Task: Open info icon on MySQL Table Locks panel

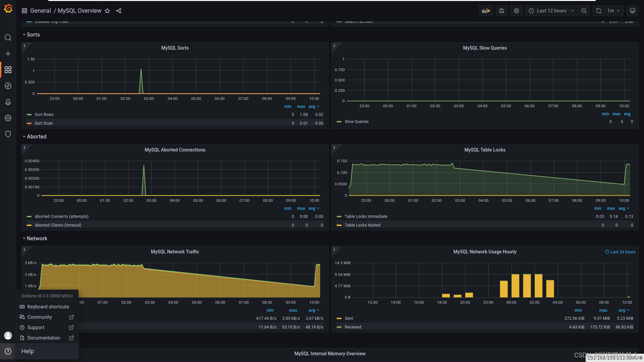Action: pos(334,147)
